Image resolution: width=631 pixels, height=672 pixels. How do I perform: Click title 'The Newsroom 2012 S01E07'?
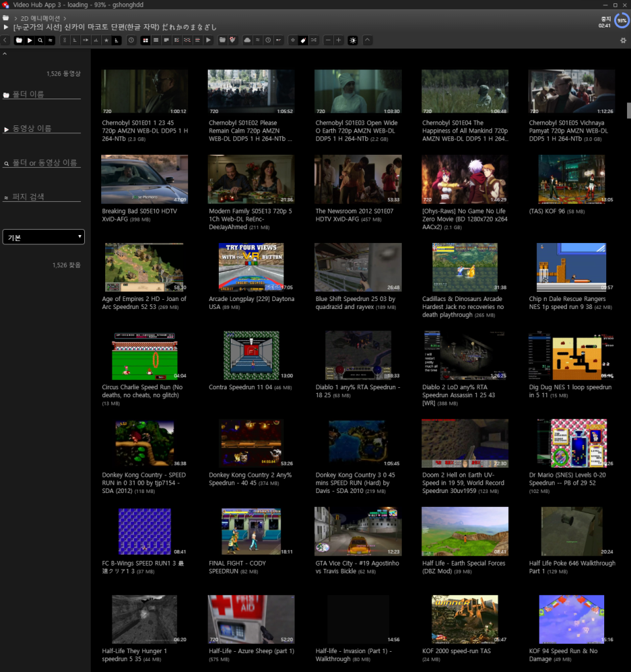354,215
